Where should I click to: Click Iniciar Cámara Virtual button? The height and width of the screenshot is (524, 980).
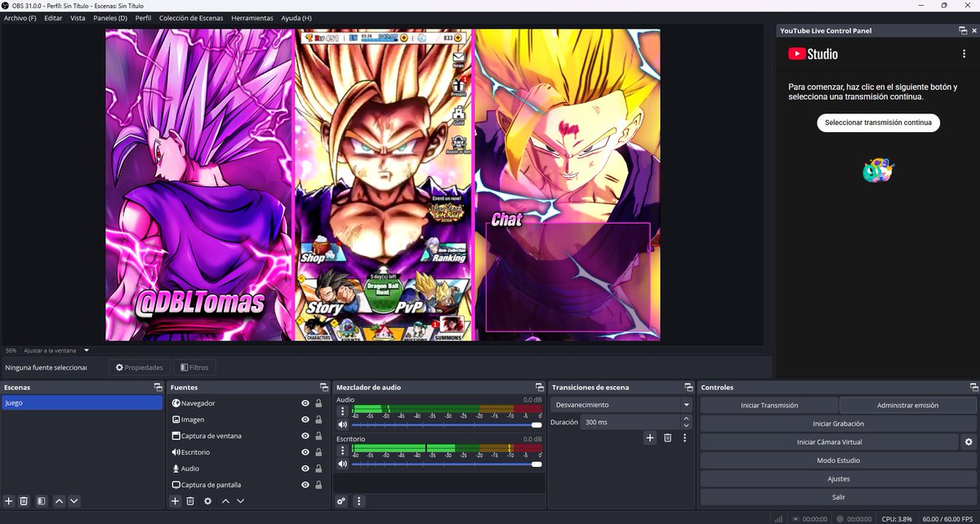829,442
